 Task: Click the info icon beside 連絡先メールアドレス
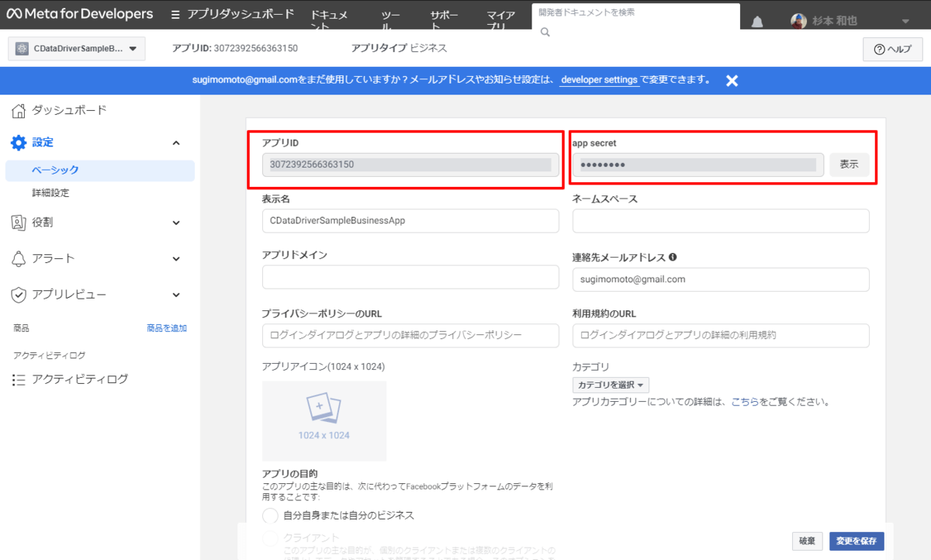[673, 257]
